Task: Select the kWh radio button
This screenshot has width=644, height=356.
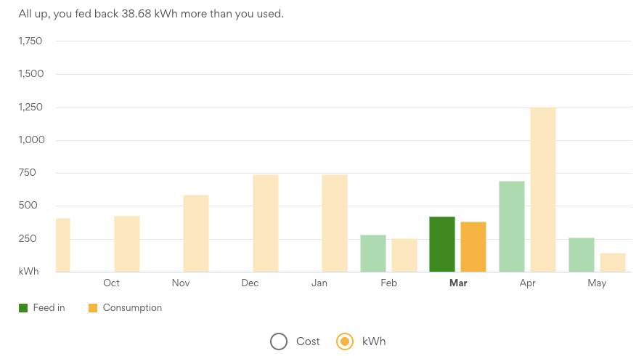Action: tap(346, 341)
